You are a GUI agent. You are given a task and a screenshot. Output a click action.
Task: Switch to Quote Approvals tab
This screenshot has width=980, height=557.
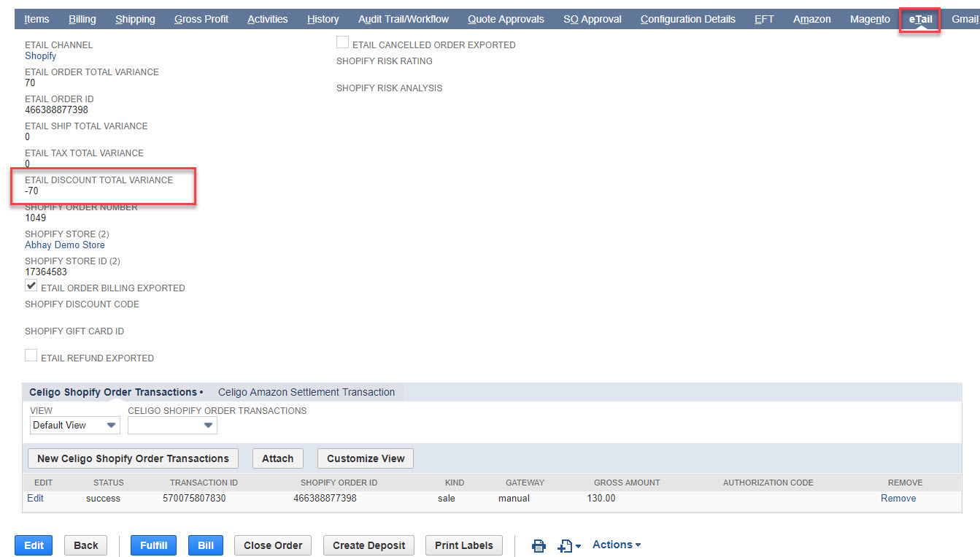[x=506, y=19]
